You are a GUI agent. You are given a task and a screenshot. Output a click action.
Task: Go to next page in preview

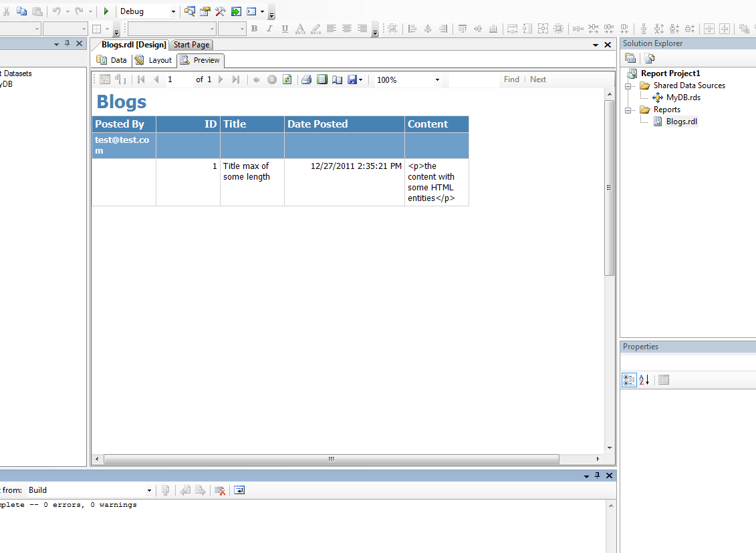[x=221, y=79]
